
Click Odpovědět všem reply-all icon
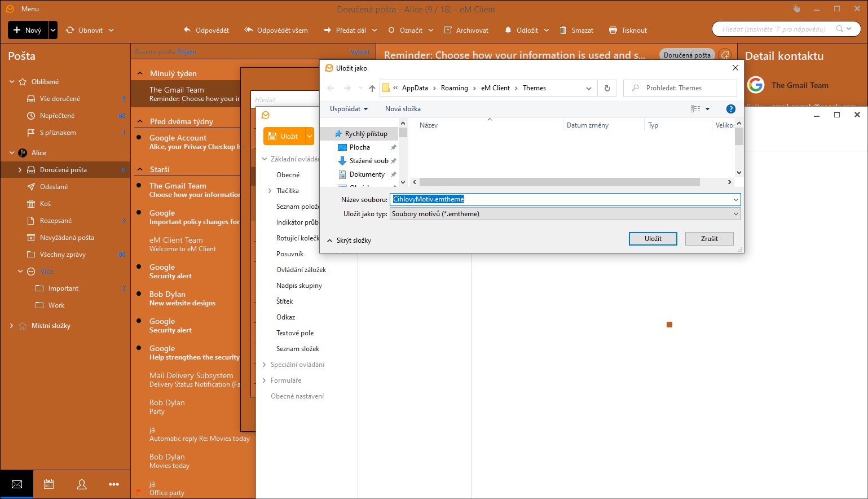[249, 30]
